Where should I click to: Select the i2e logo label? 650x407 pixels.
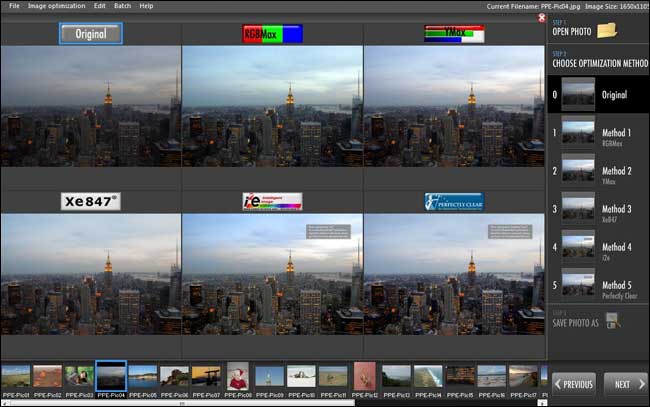(272, 201)
